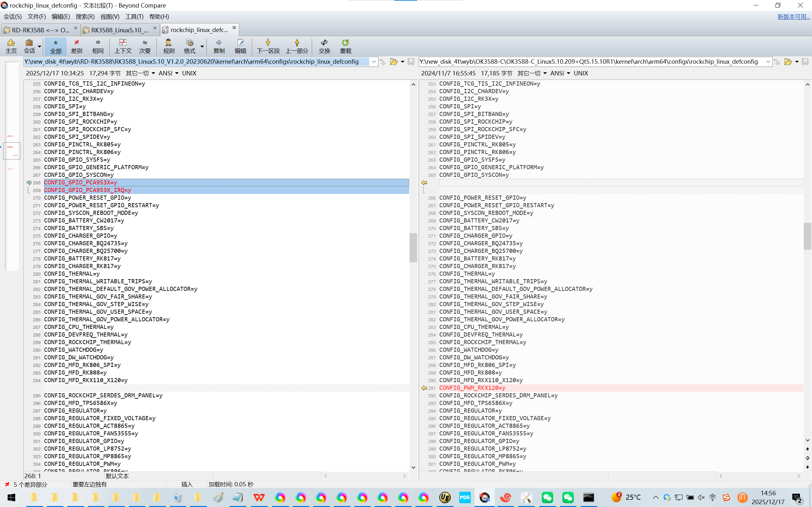The image size is (812, 507).
Task: Expand the left file path dropdown
Action: point(374,62)
